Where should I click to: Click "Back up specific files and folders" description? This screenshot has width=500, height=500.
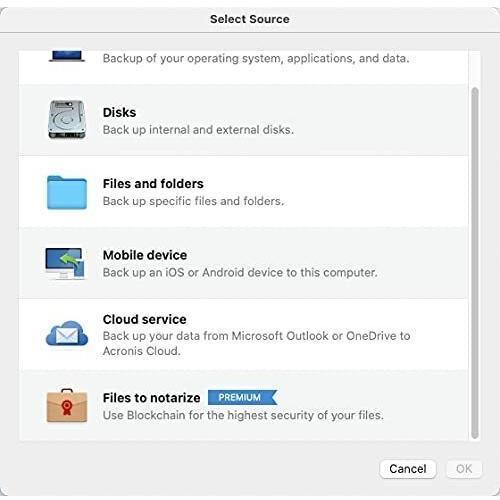coord(193,201)
